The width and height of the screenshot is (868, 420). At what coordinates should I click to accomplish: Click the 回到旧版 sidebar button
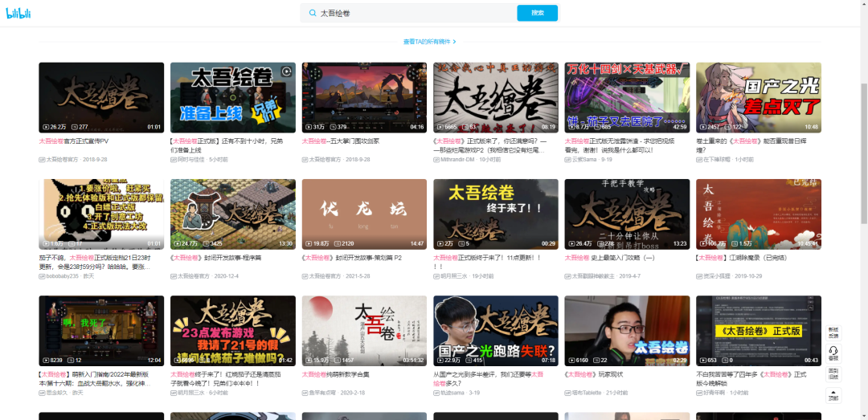click(x=833, y=373)
